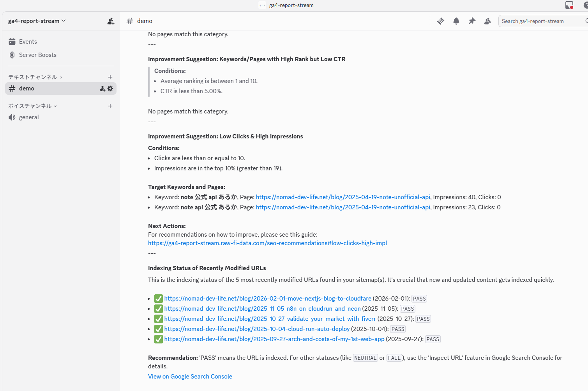This screenshot has height=391, width=588.
Task: Select the demo text channel
Action: pyautogui.click(x=61, y=88)
